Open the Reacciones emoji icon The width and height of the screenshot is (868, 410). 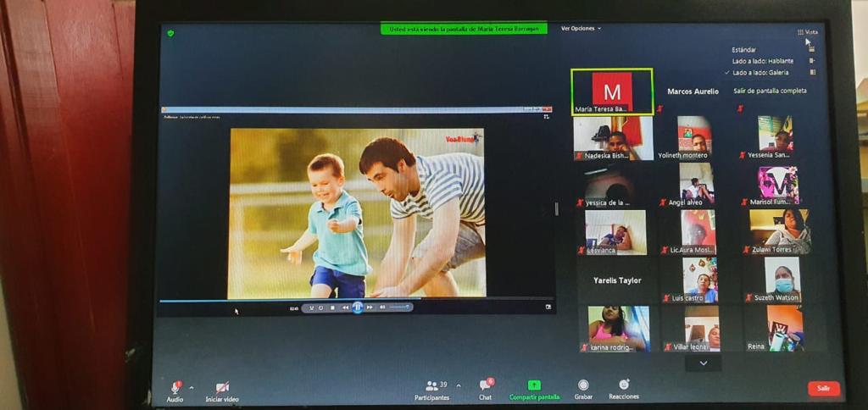pyautogui.click(x=624, y=384)
